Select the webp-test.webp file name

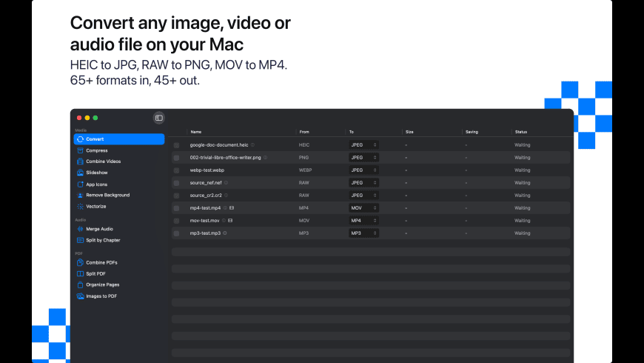[207, 170]
